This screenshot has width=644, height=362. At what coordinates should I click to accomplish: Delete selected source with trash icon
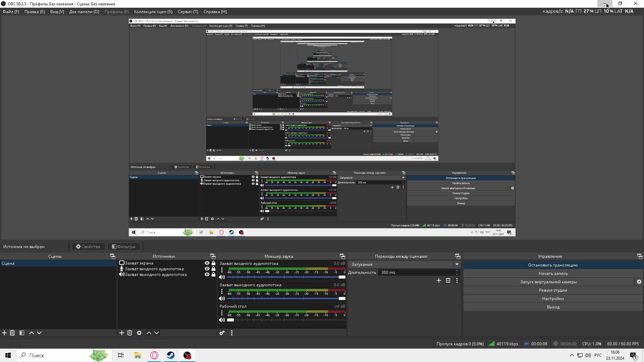click(130, 333)
